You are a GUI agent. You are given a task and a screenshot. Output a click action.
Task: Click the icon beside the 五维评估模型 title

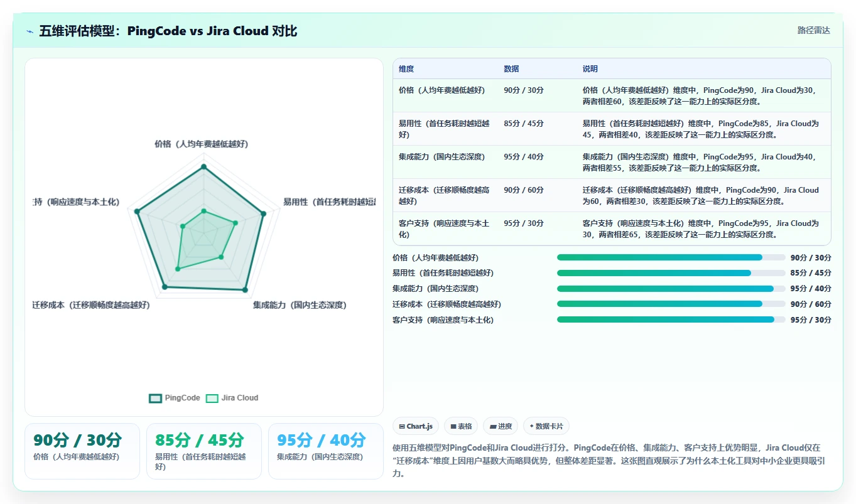coord(30,31)
